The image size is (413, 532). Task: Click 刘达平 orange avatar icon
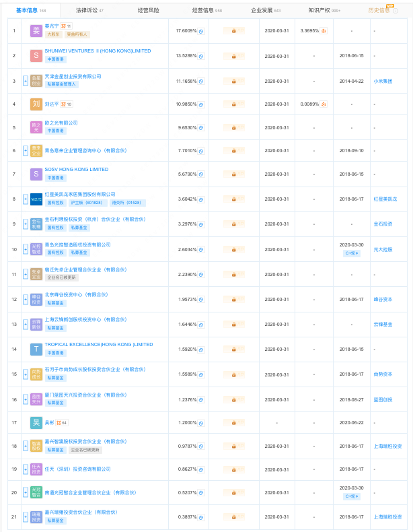[36, 104]
